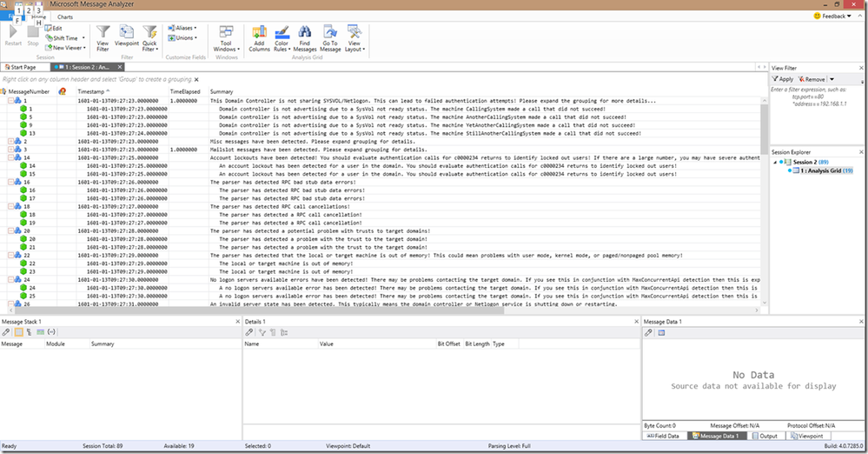Collapse message group 14 account lockouts
Viewport: 868px width, 454px height.
tap(10, 157)
